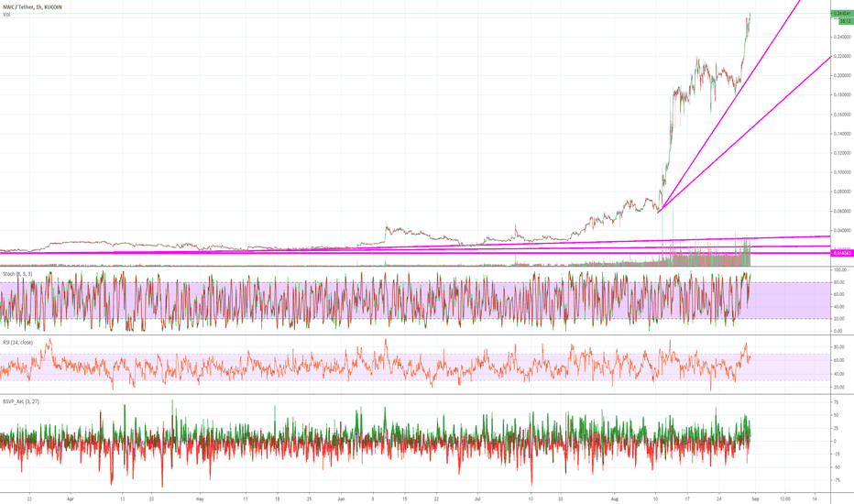Click the 11 date label on time axis

[x=246, y=499]
